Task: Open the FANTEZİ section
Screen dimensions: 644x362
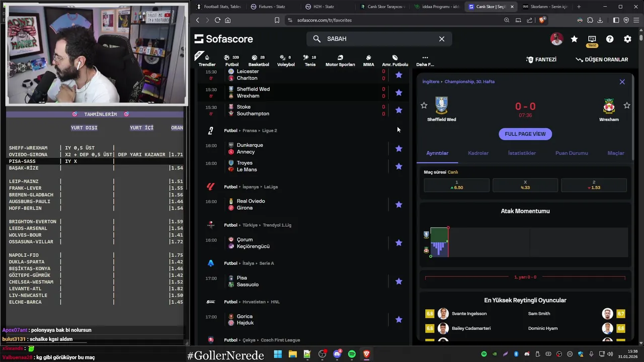Action: point(541,59)
